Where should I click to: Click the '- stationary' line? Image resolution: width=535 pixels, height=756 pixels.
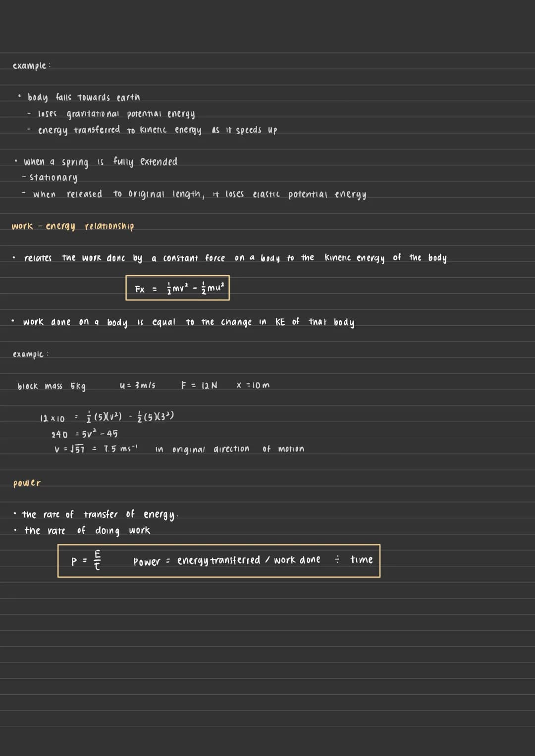click(50, 177)
